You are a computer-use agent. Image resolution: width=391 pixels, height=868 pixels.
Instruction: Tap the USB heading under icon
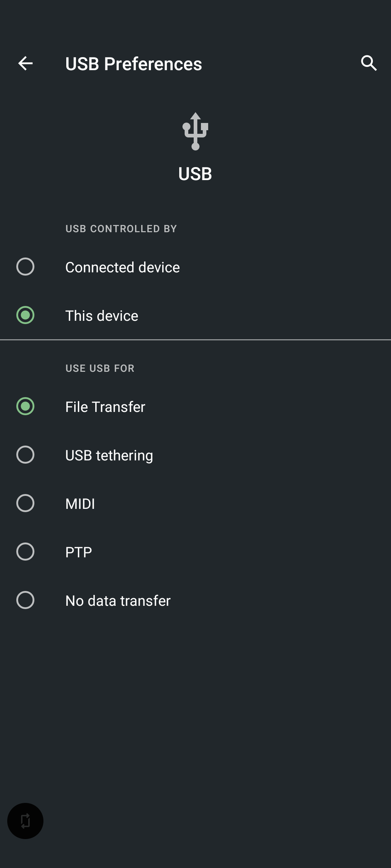195,174
